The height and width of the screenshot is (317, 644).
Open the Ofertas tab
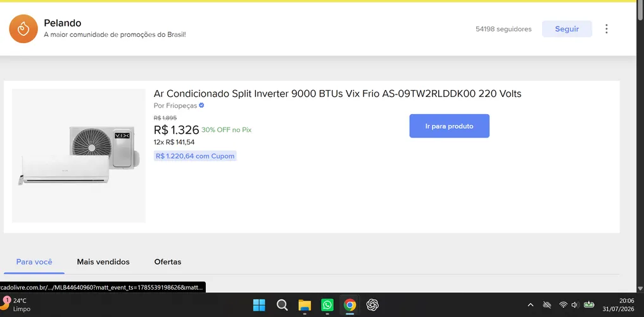pyautogui.click(x=168, y=262)
